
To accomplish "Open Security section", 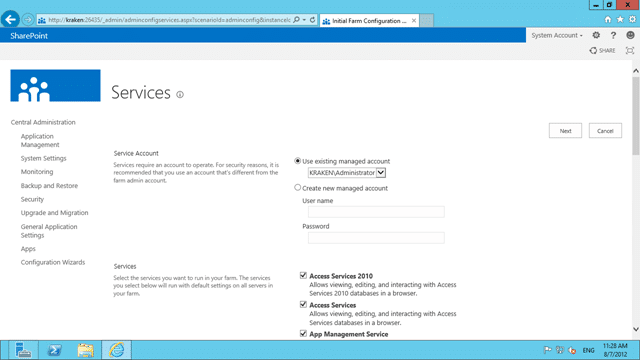I will click(x=32, y=199).
